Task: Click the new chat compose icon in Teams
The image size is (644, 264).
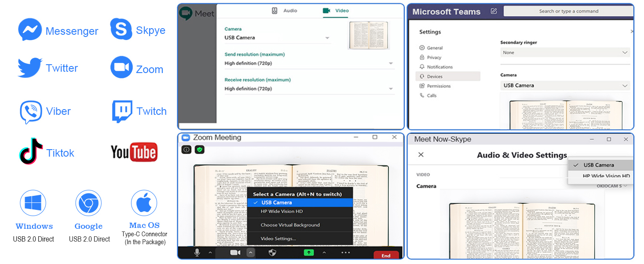Action: coord(494,11)
